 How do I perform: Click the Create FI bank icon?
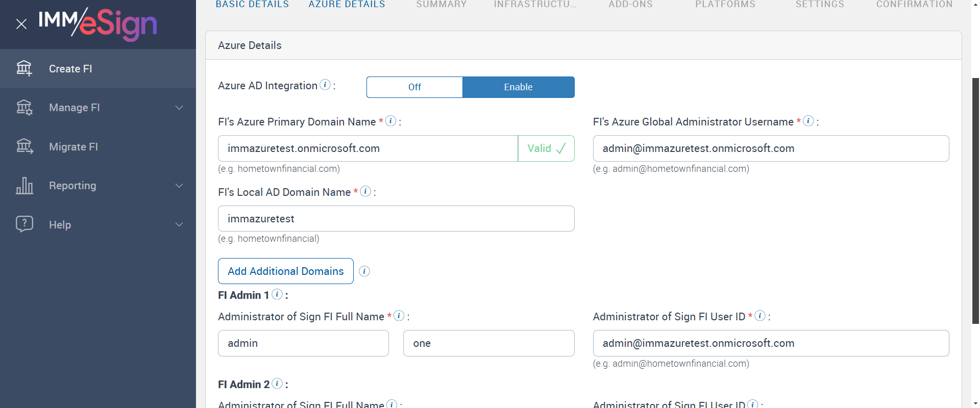(x=24, y=68)
